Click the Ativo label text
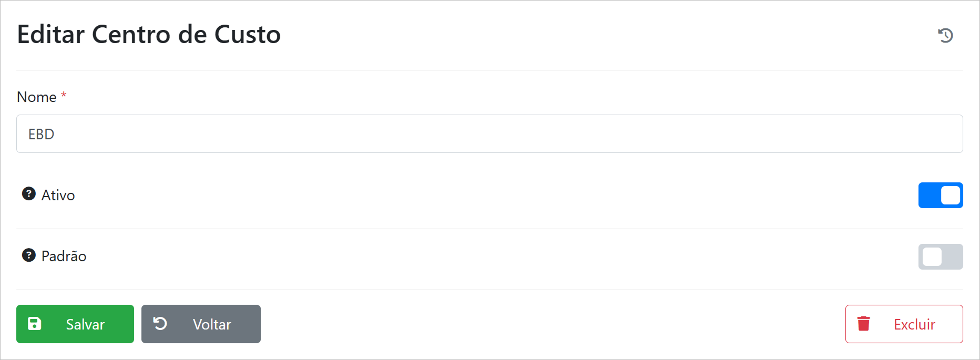Screen dimensions: 980x360 tap(58, 195)
